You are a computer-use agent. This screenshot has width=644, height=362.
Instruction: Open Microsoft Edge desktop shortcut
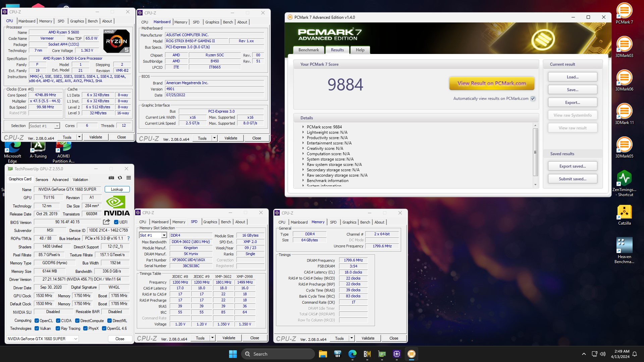click(12, 153)
